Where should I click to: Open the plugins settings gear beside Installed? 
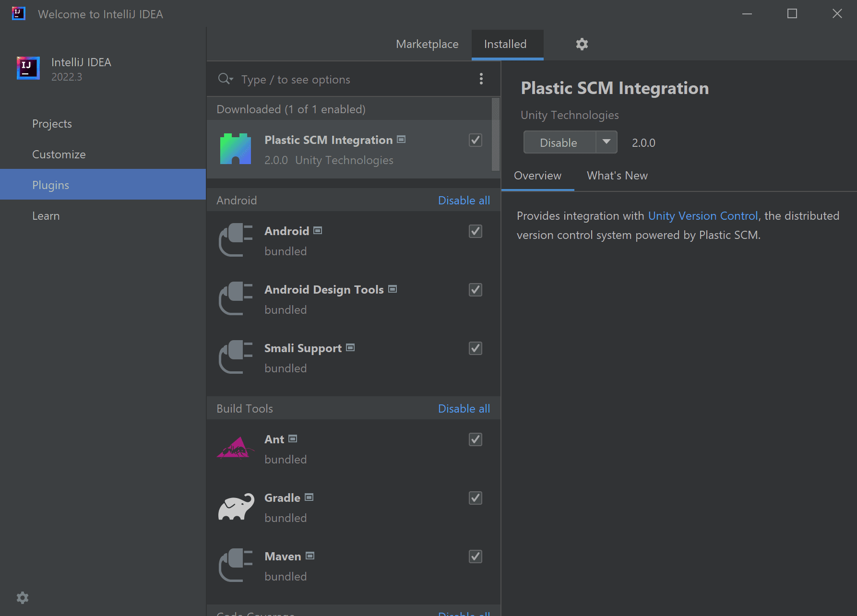tap(582, 44)
